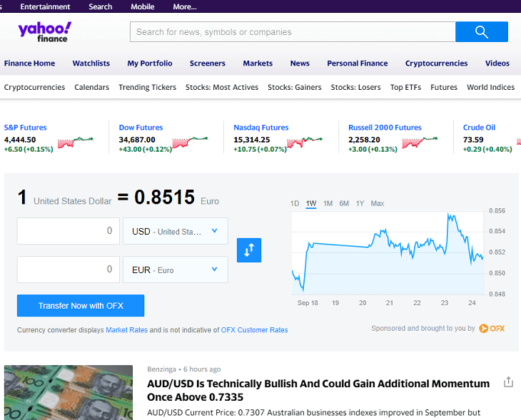The width and height of the screenshot is (521, 420).
Task: Click the Dow Futures link
Action: 141,128
